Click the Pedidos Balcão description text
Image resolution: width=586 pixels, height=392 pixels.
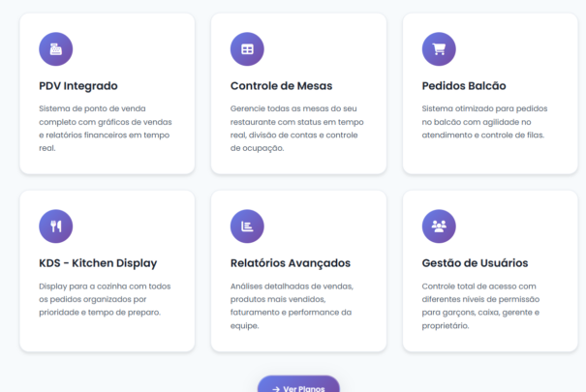click(x=486, y=123)
